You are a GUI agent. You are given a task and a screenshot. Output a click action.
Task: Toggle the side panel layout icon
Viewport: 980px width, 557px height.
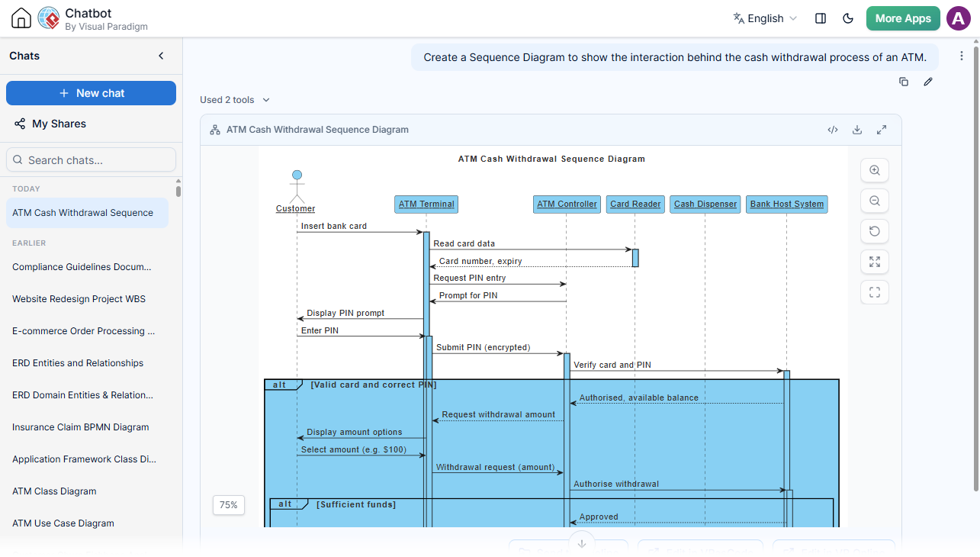[x=821, y=18]
